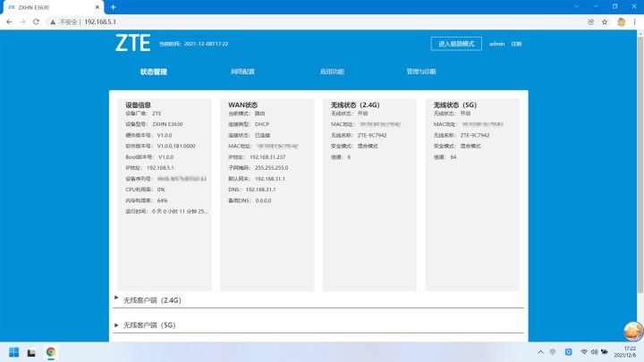644x362 pixels.
Task: Open the Windows Start menu
Action: tap(14, 352)
